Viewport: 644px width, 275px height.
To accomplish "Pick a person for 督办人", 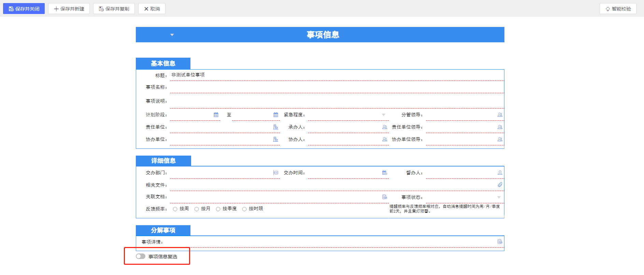I will pyautogui.click(x=500, y=173).
